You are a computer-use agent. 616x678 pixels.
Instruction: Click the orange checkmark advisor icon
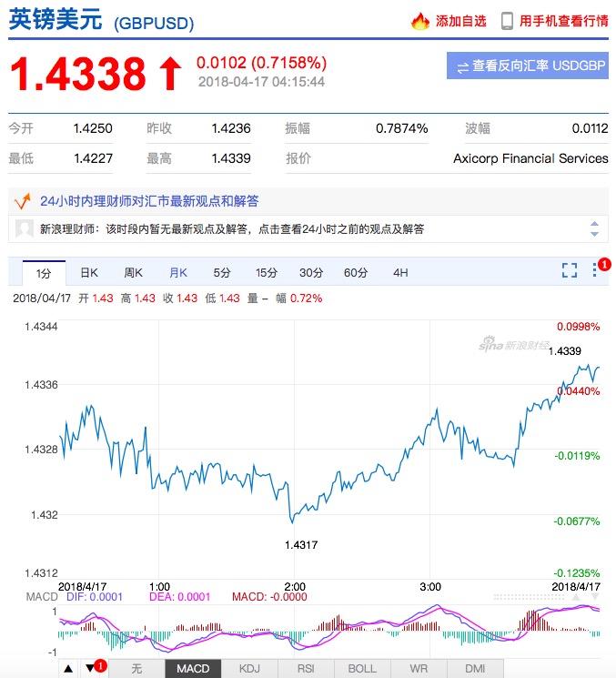(x=23, y=201)
